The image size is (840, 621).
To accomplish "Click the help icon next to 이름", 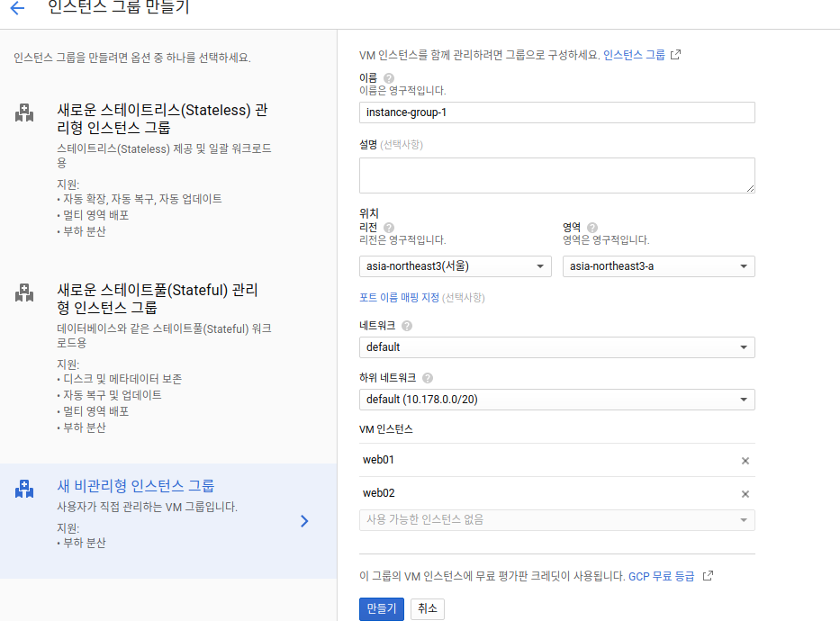I will [x=389, y=78].
